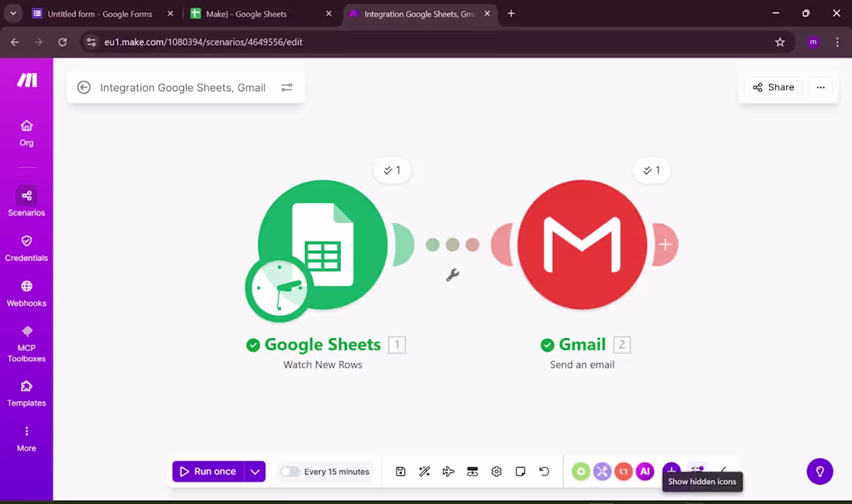Screen dimensions: 852x504
Task: Click the Google Sheets module name label
Action: [x=323, y=345]
